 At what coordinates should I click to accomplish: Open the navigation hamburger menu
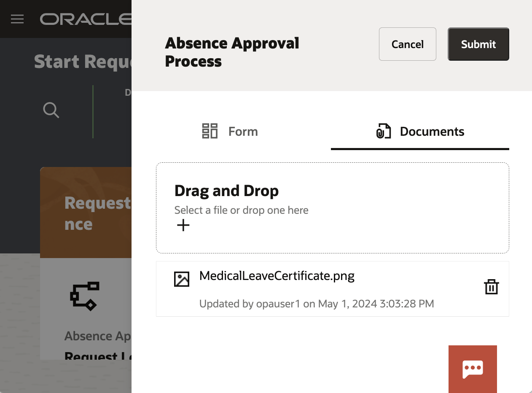pyautogui.click(x=17, y=19)
